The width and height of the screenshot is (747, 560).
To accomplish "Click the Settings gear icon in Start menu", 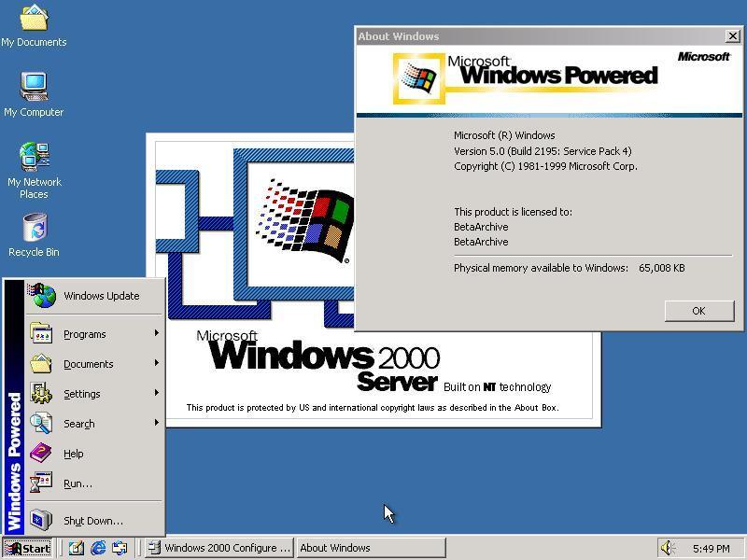I will [41, 393].
